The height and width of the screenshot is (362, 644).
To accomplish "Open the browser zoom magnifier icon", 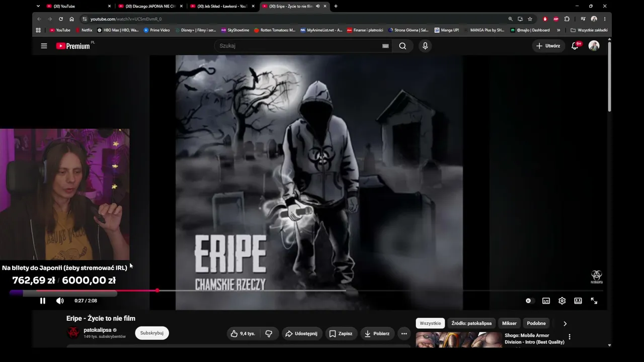I will click(510, 19).
